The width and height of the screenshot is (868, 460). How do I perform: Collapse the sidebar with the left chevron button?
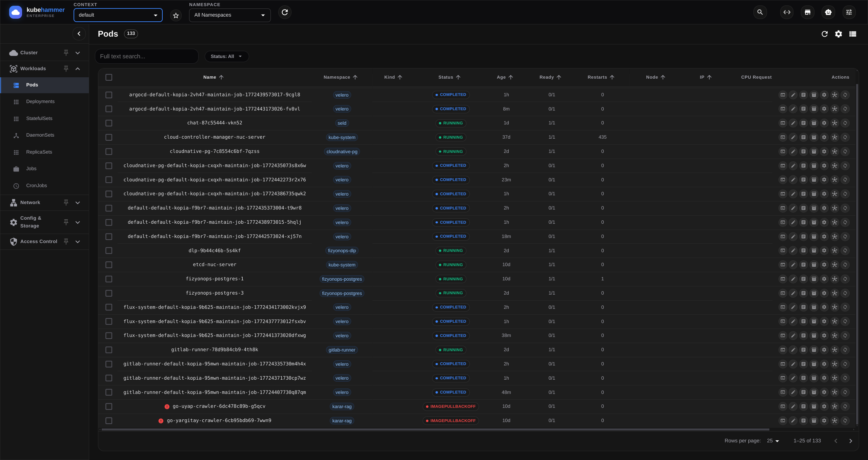point(79,34)
